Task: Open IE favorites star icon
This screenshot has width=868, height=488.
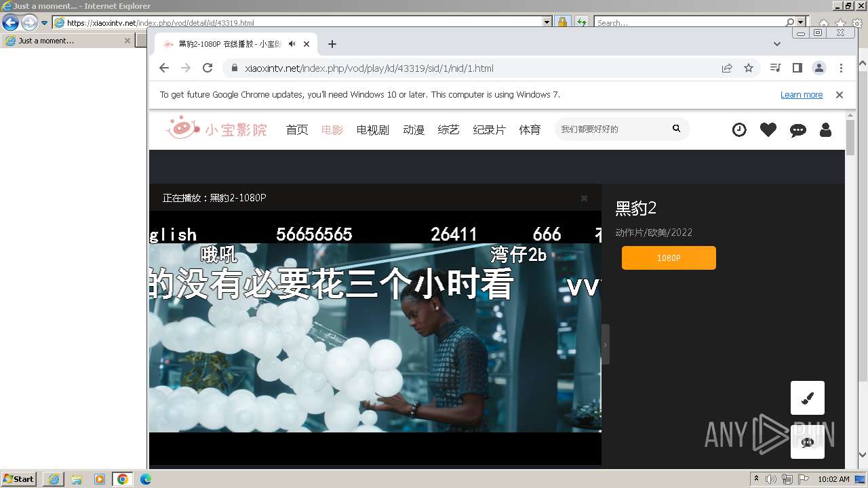Action: (840, 23)
